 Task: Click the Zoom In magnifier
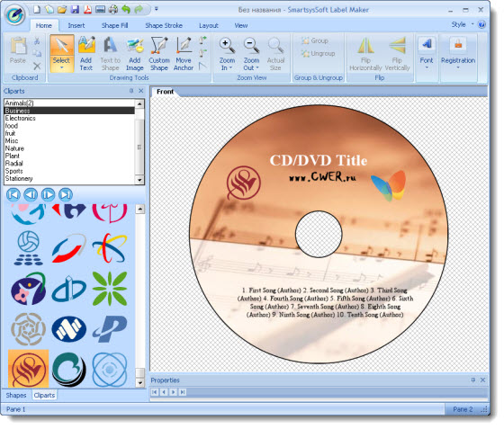[227, 53]
